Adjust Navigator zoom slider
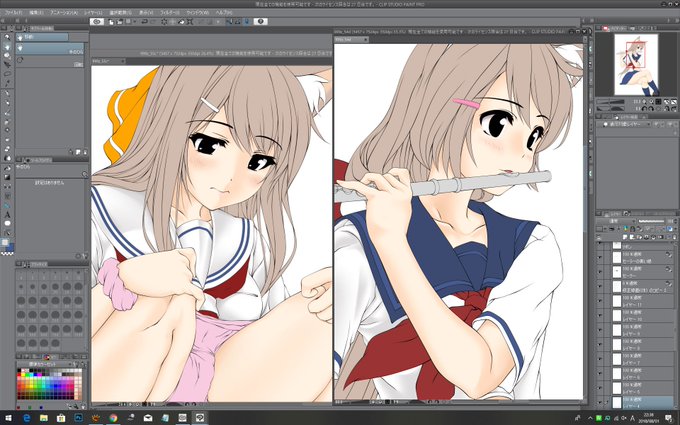The height and width of the screenshot is (425, 680). pos(610,101)
